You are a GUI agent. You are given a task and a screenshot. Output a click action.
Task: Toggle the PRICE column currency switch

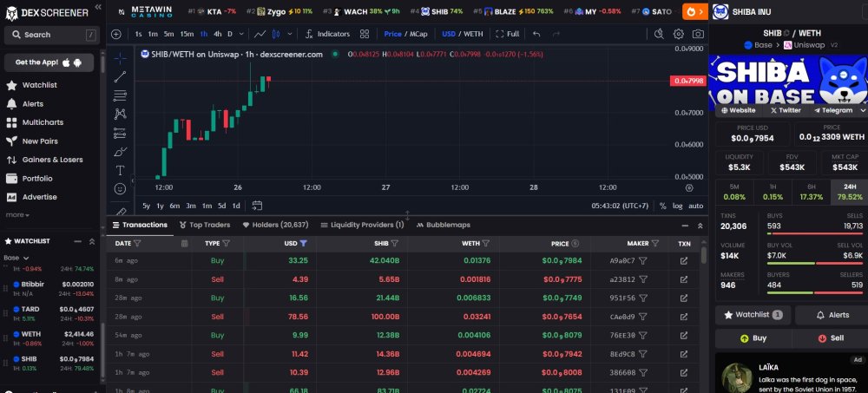575,244
